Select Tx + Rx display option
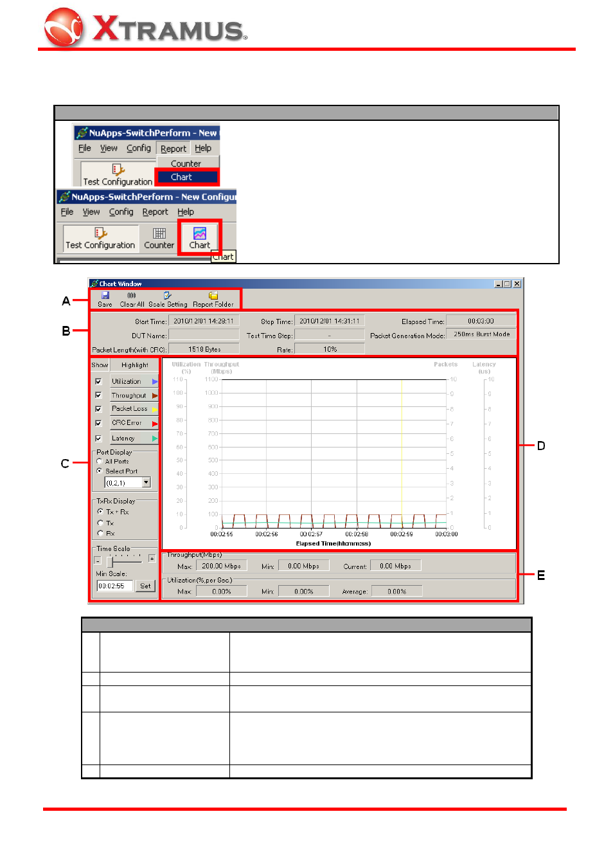Viewport: 613px width, 868px height. pos(100,511)
